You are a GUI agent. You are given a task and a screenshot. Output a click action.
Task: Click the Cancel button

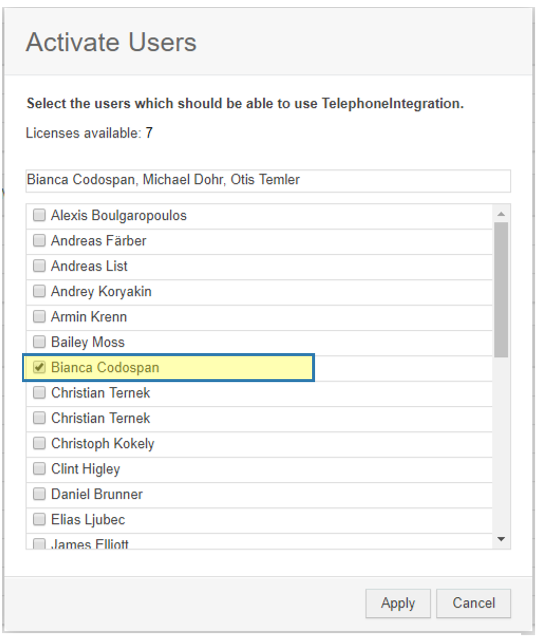click(x=473, y=603)
